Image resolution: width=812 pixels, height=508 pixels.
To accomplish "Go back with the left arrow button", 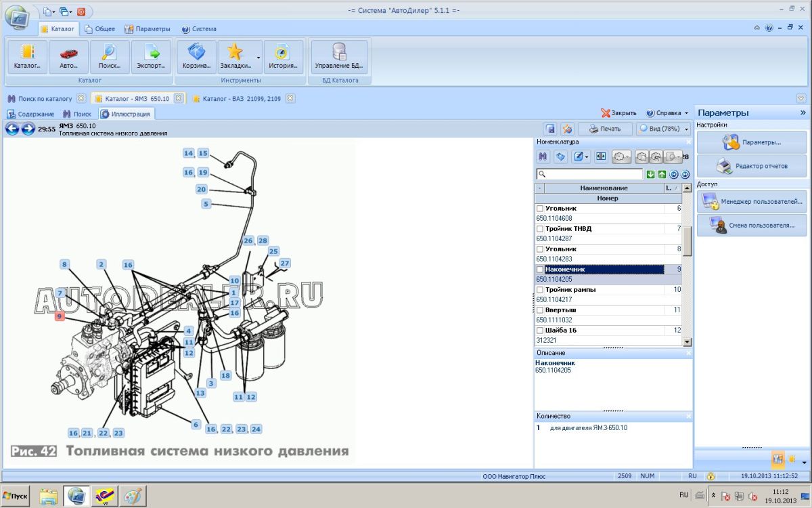I will coord(12,129).
